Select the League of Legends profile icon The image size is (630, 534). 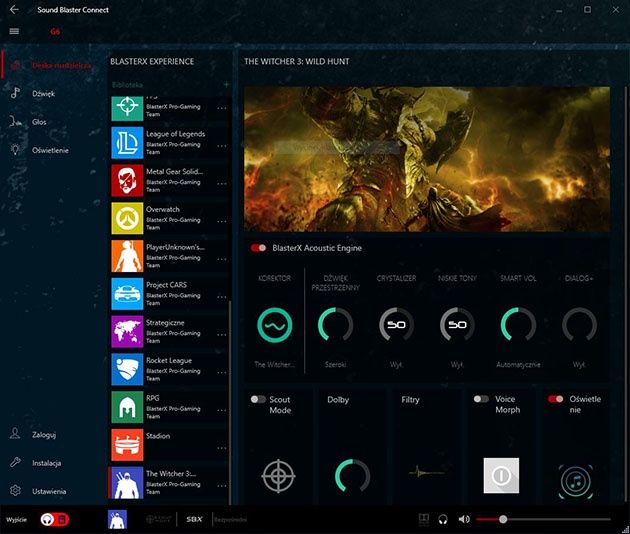click(127, 143)
